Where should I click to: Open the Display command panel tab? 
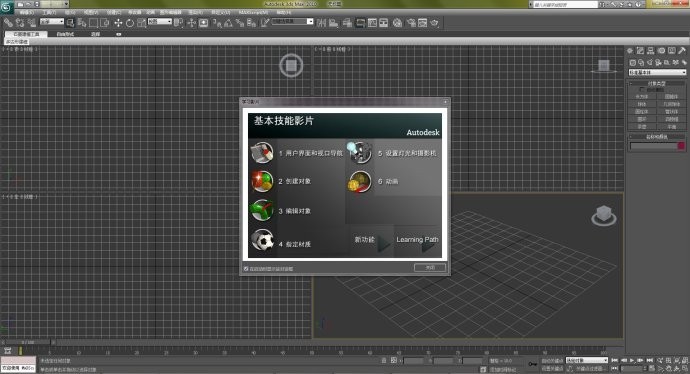[x=672, y=51]
